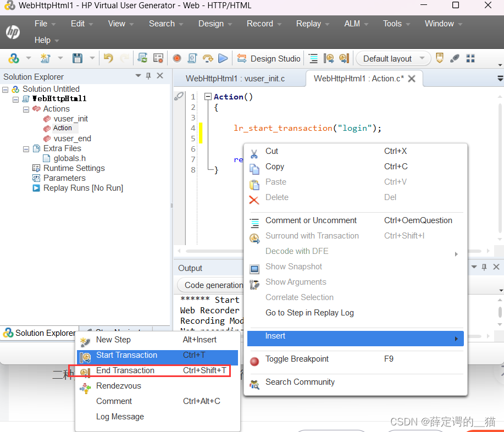The image size is (504, 432).
Task: Close the Output panel
Action: [496, 267]
